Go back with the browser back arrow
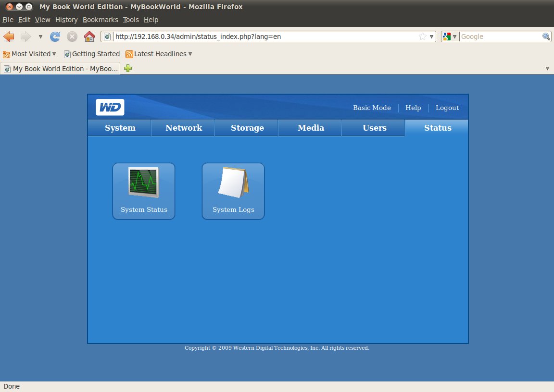Image resolution: width=554 pixels, height=392 pixels. tap(9, 37)
